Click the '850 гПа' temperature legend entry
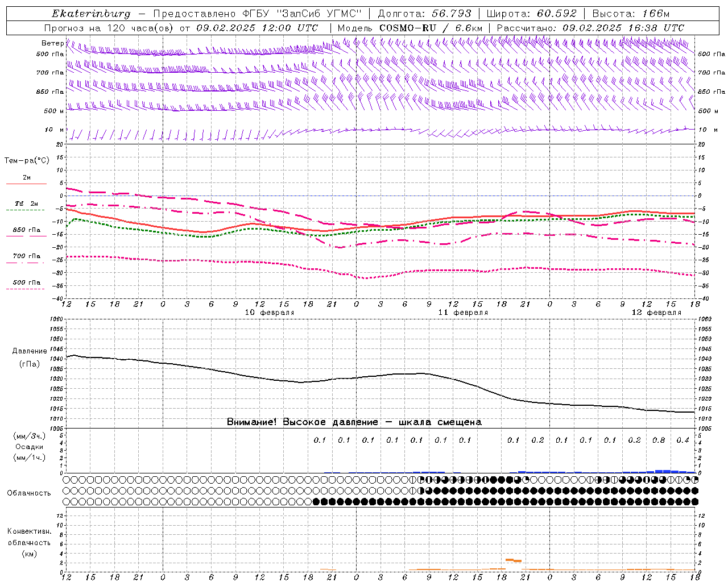Screen dimensions: 728x582 tap(26, 230)
